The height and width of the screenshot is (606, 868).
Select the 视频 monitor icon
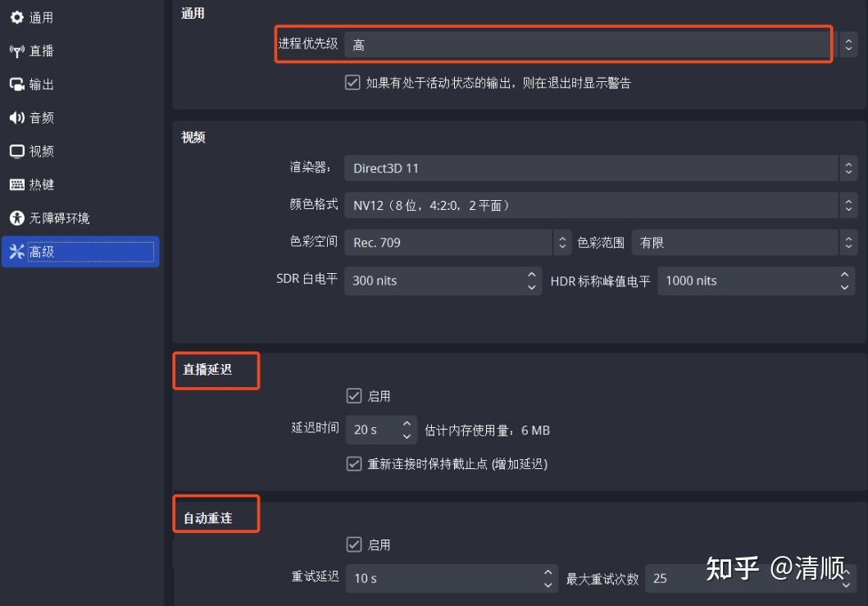[x=17, y=151]
